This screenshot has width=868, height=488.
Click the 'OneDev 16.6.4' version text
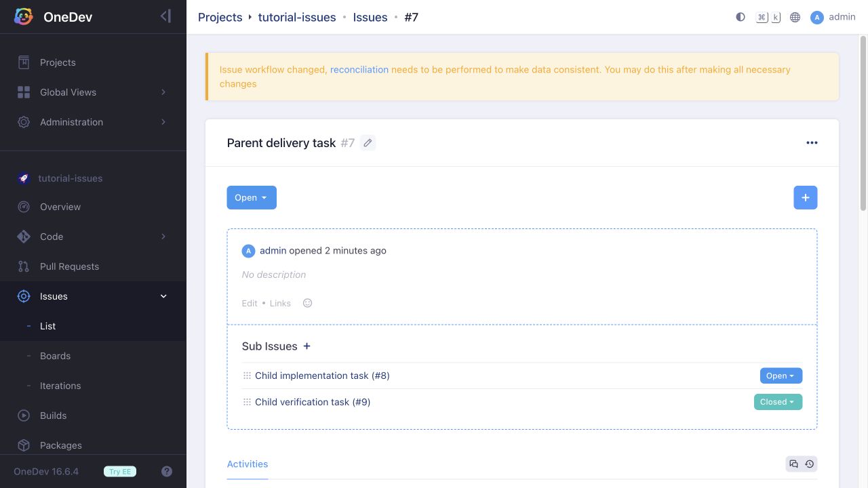point(46,472)
